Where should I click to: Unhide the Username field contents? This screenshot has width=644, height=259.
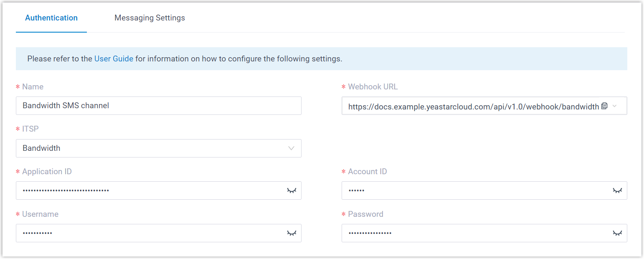[x=292, y=233]
